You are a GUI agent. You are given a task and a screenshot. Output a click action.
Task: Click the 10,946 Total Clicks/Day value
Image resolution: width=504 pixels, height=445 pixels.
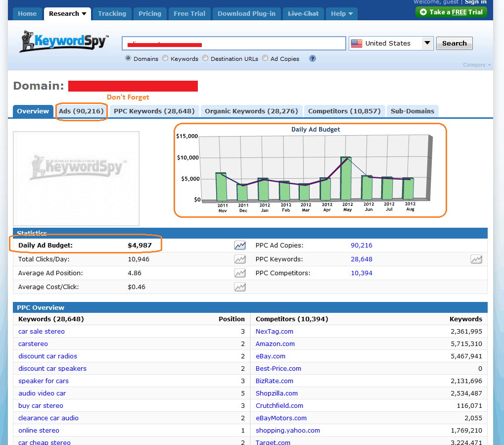coord(138,259)
